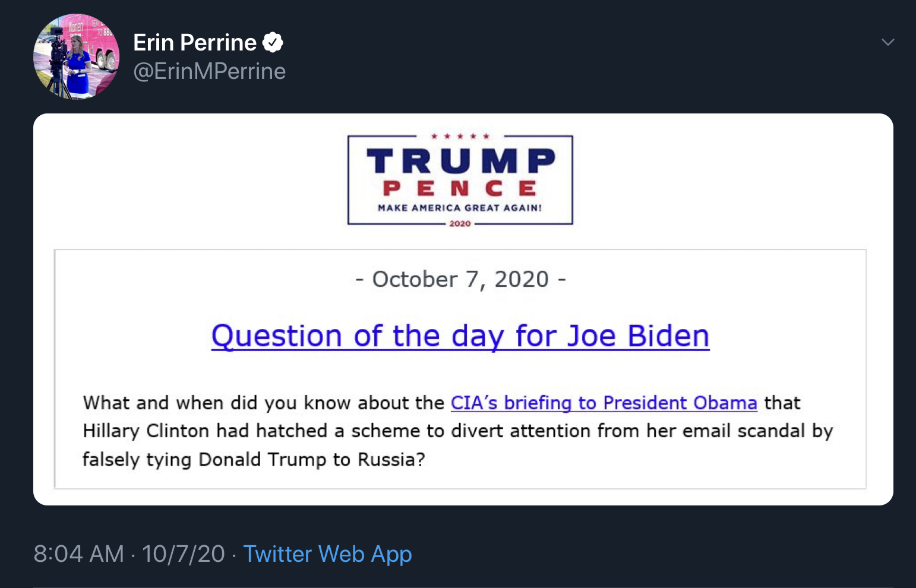Click the 'PENCE' red lettering in logo
This screenshot has width=916, height=588.
click(x=460, y=188)
